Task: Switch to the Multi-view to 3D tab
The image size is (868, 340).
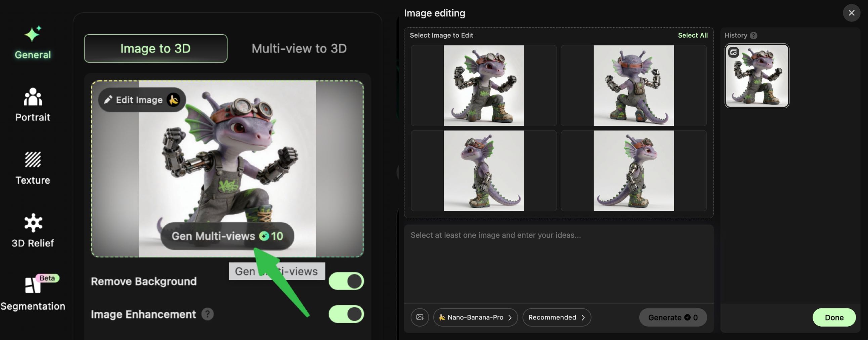Action: (299, 48)
